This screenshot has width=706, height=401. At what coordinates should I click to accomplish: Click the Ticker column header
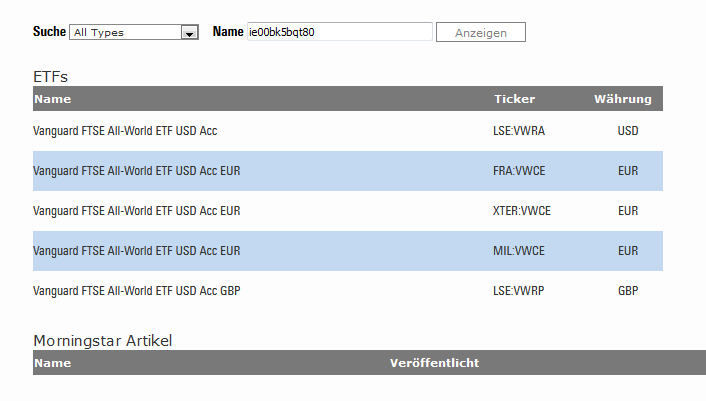click(x=514, y=99)
